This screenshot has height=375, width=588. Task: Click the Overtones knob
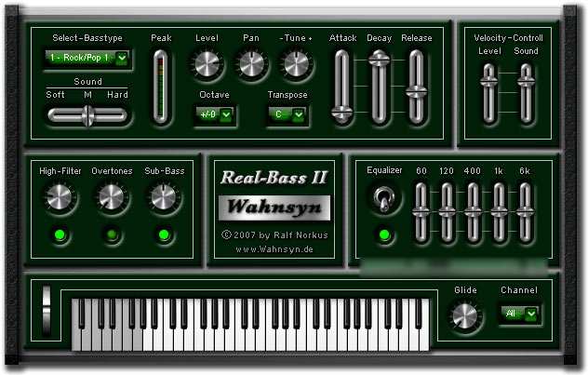(112, 197)
